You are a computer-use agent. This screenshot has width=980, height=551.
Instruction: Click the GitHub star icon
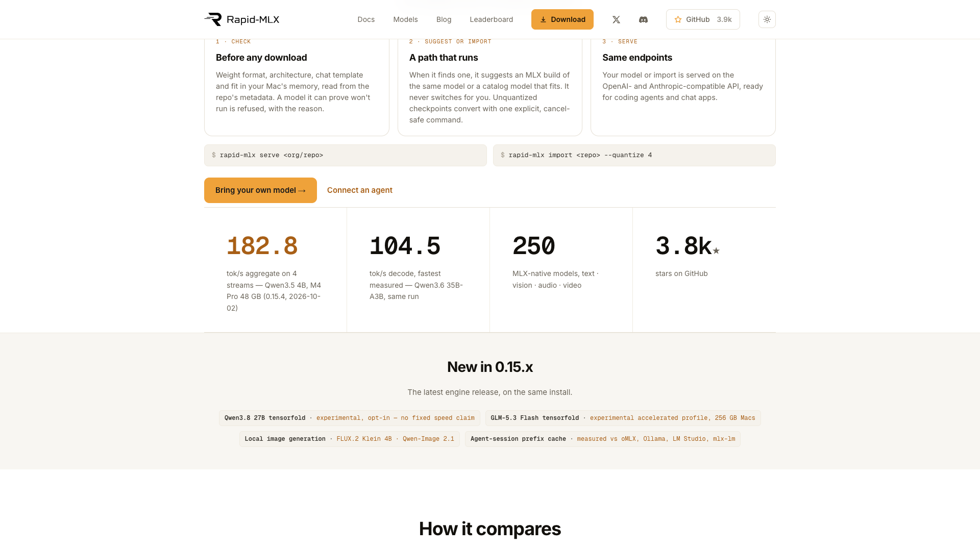678,19
